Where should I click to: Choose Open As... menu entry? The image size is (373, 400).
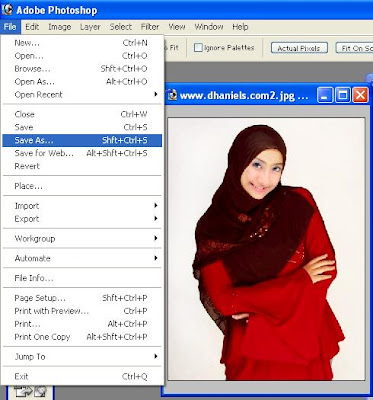[82, 82]
